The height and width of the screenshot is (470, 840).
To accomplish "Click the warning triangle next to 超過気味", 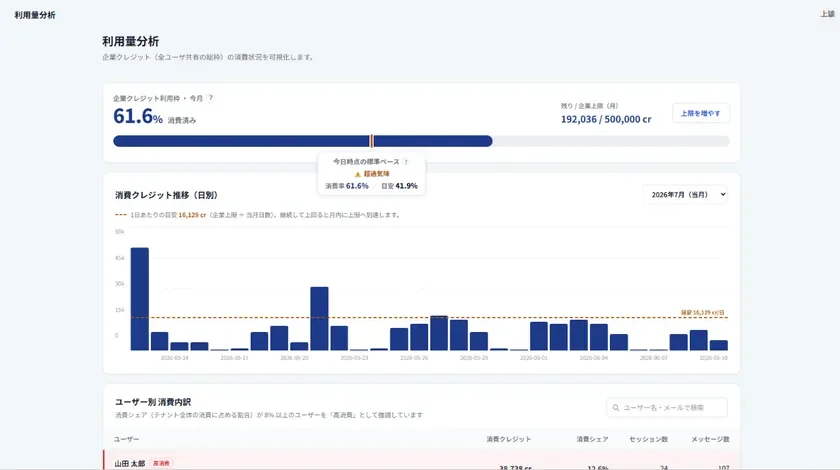I will click(357, 174).
